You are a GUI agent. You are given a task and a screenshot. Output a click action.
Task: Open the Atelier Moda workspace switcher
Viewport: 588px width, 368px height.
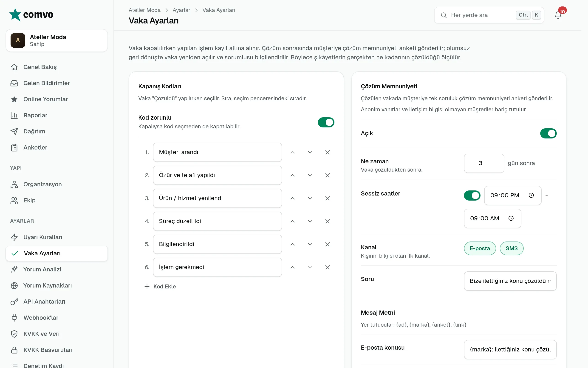[57, 40]
